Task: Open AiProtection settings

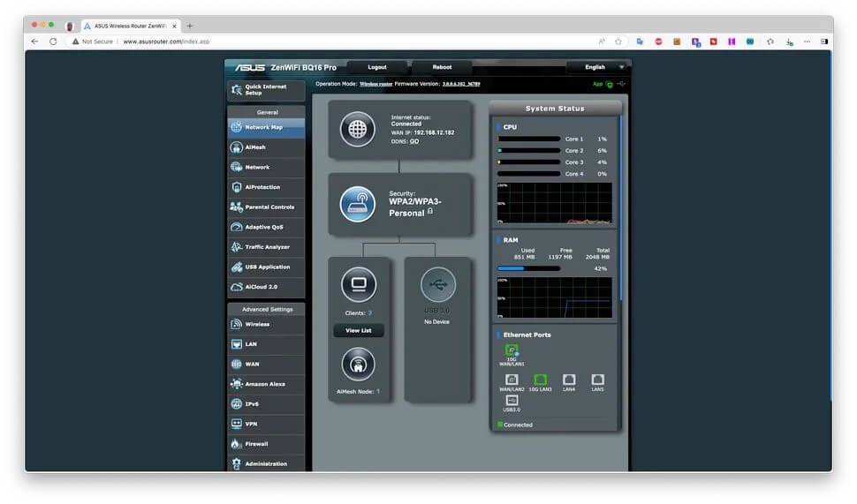Action: (266, 187)
